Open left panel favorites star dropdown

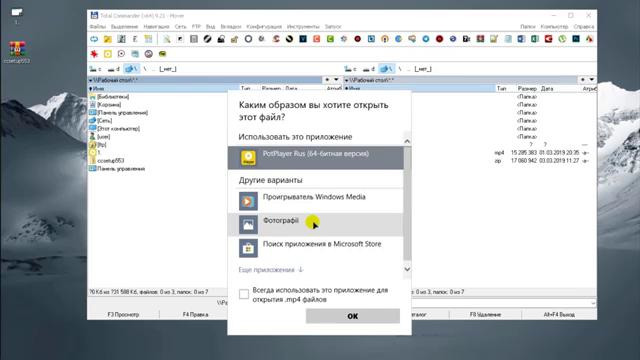(327, 80)
